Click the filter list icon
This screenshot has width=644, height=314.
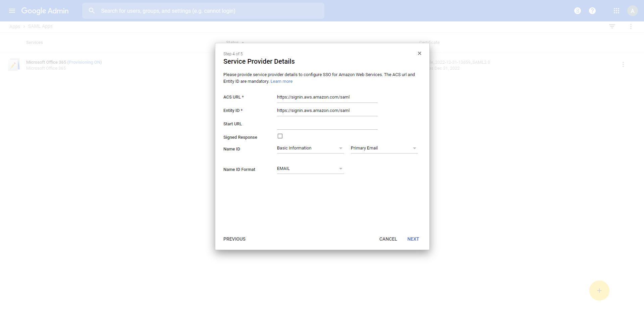(x=612, y=26)
